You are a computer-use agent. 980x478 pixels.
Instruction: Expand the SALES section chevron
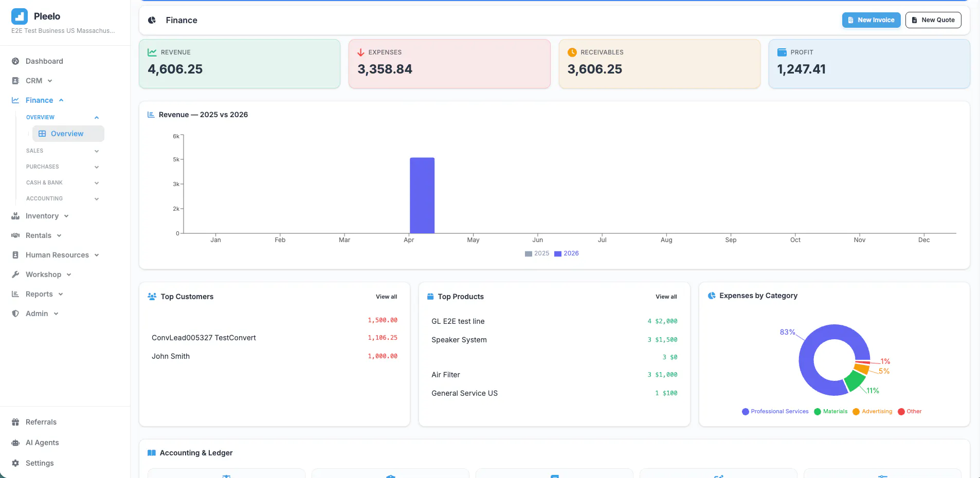pos(97,151)
